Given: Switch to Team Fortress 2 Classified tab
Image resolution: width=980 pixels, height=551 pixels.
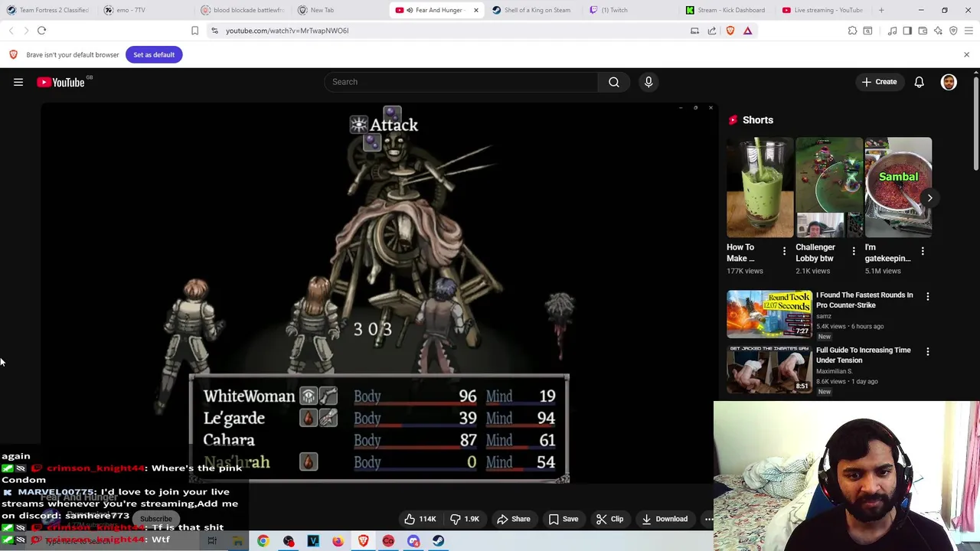Looking at the screenshot, I should click(x=47, y=10).
